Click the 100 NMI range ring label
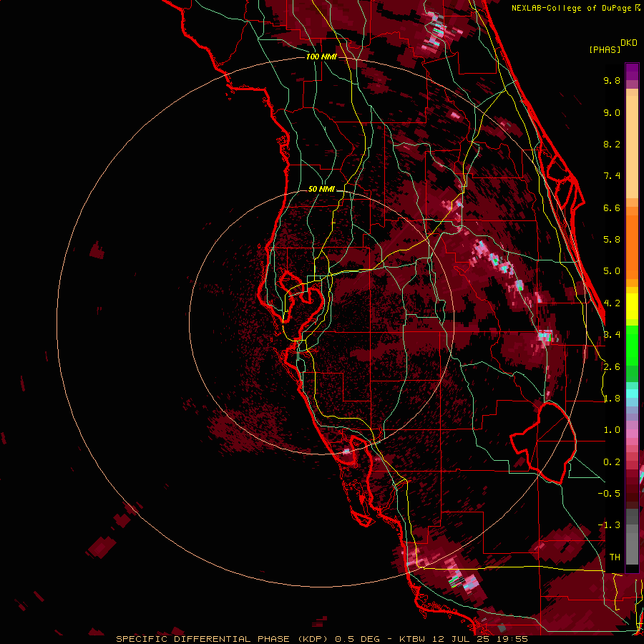 click(x=321, y=57)
